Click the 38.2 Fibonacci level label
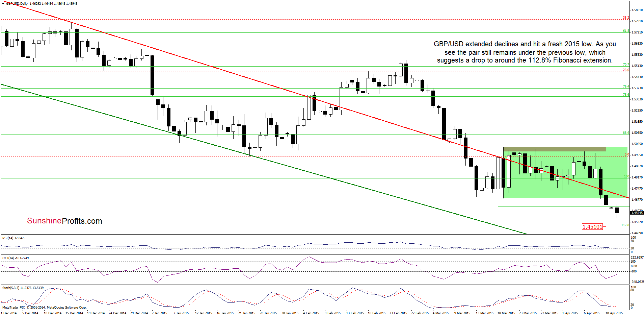 626,18
